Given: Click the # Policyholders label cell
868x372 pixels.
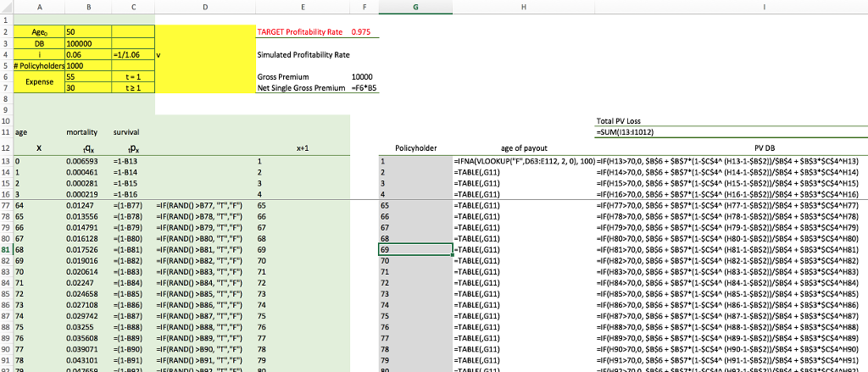Looking at the screenshot, I should [x=39, y=66].
